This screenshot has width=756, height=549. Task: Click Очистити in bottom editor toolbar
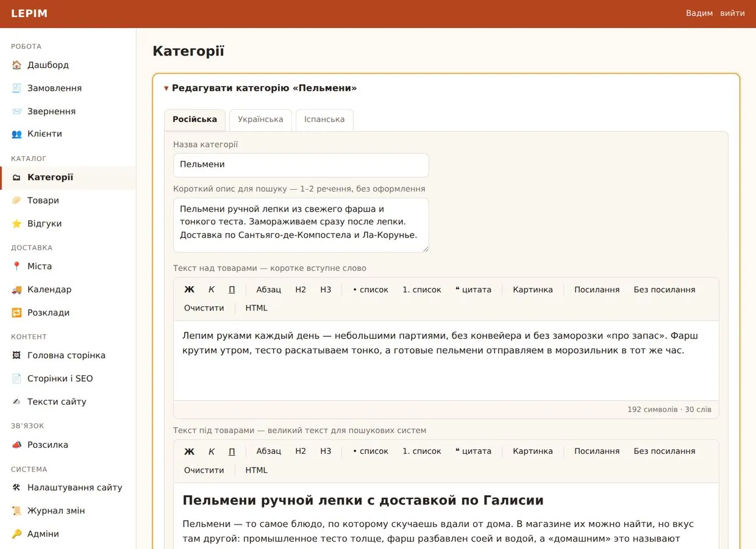click(204, 470)
